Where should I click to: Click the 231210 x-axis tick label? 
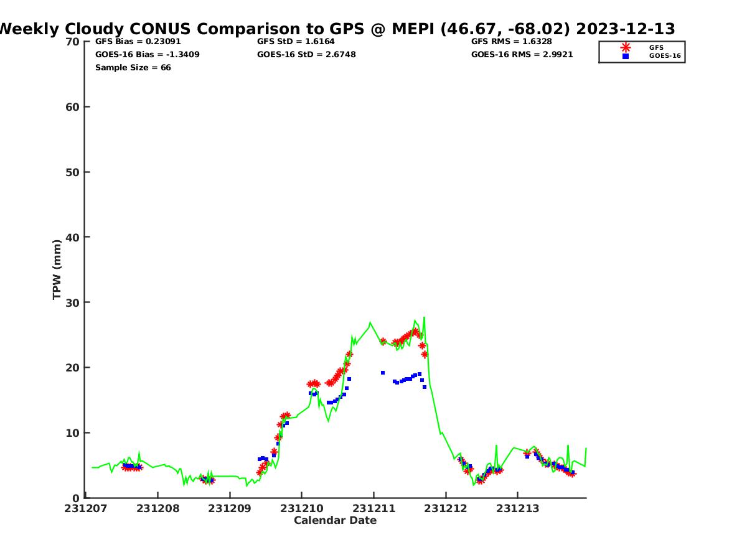click(301, 508)
